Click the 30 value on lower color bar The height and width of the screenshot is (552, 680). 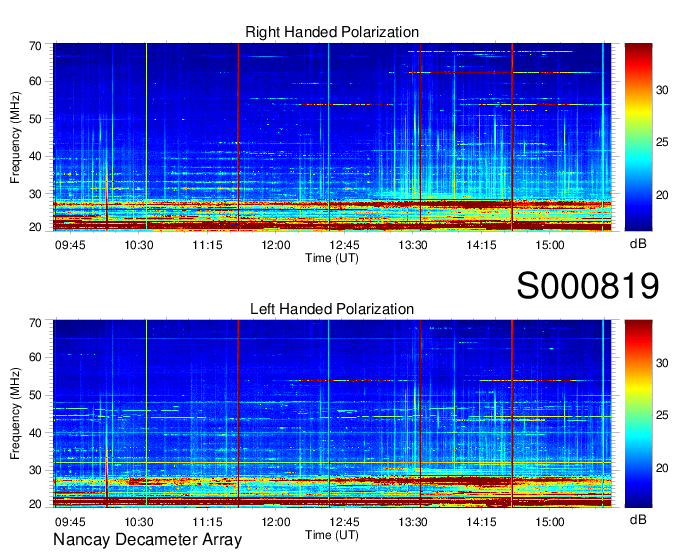pyautogui.click(x=662, y=363)
